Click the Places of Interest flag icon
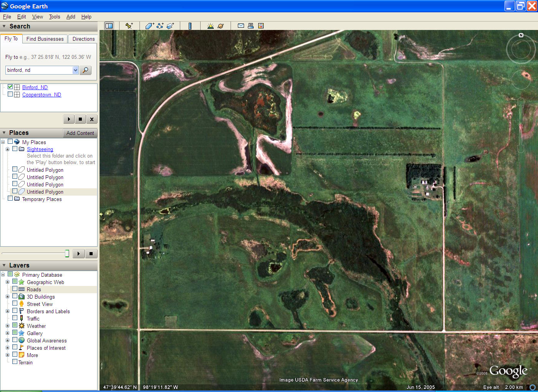The height and width of the screenshot is (392, 538). click(x=22, y=347)
